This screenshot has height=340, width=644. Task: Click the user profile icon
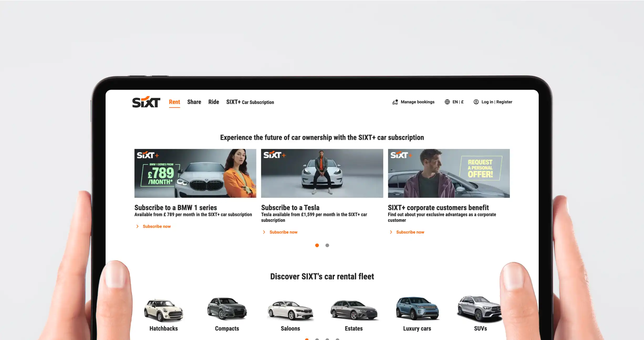click(476, 102)
